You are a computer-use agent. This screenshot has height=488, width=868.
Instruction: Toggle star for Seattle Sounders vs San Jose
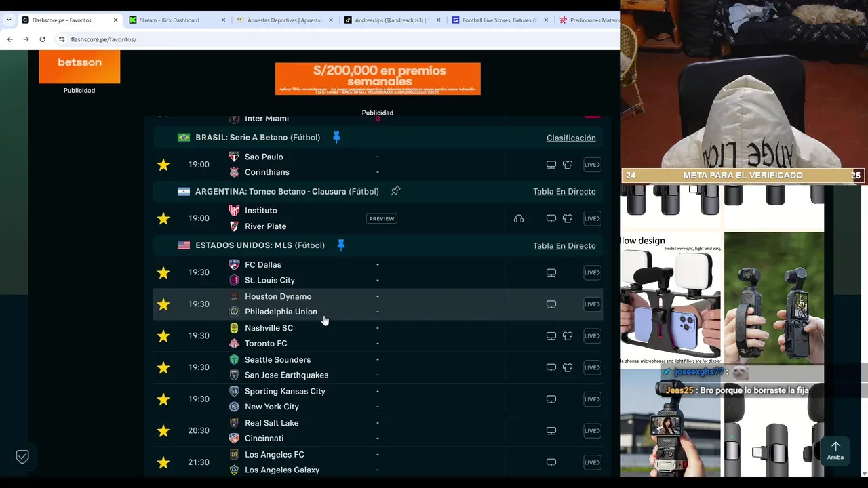pyautogui.click(x=163, y=367)
